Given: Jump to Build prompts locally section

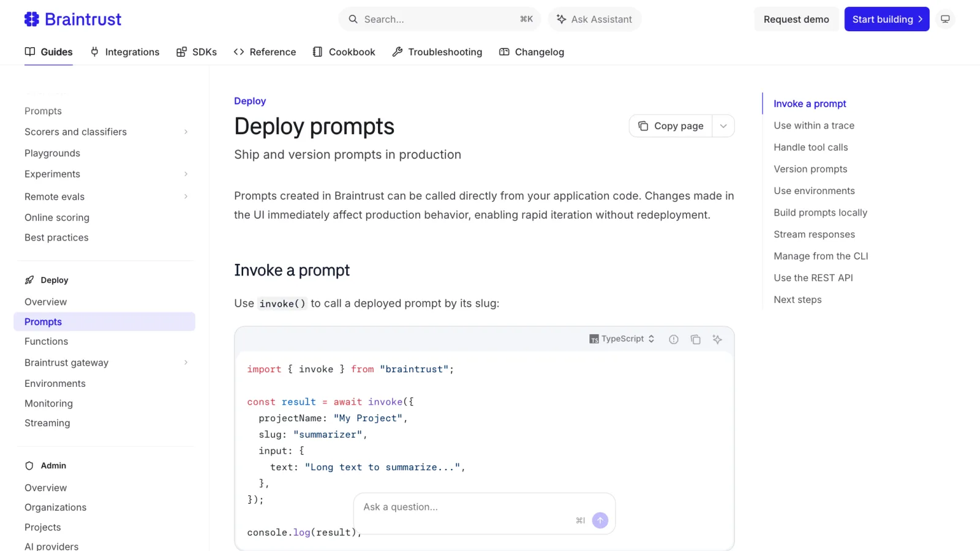Looking at the screenshot, I should tap(820, 213).
